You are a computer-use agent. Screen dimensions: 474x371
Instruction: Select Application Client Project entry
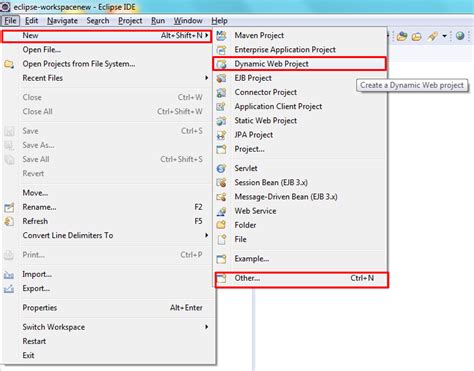pos(300,107)
